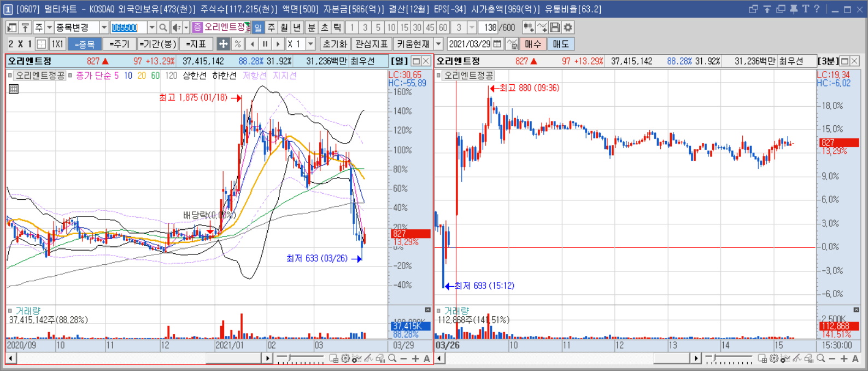Select the 45 minute interval button
This screenshot has height=371, width=868.
point(430,27)
